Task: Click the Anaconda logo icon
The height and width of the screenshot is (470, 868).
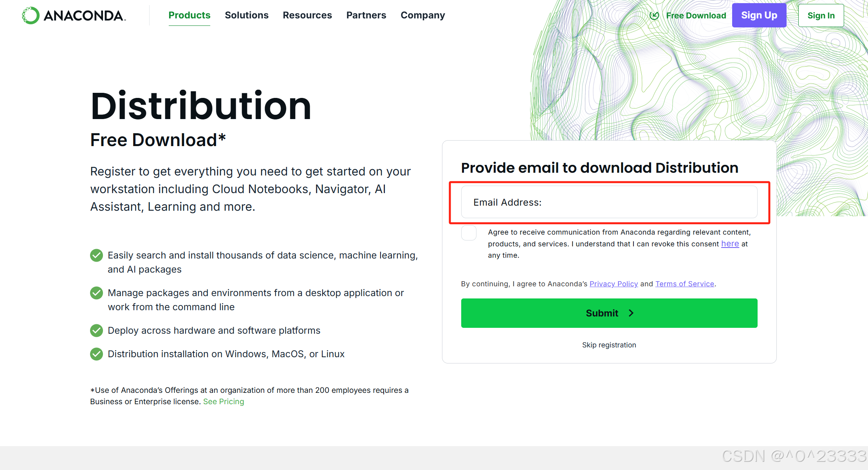Action: point(31,16)
